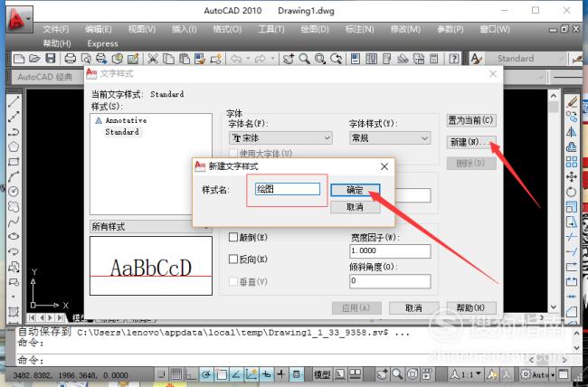Viewport: 588px width, 387px height.
Task: Click the drawing area vertical scrollbar down arrow
Action: (554, 307)
